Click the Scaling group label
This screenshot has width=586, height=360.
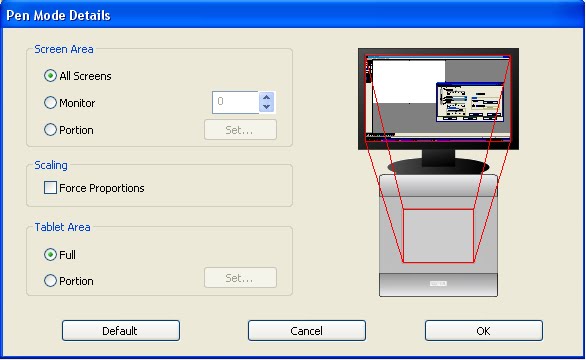pos(51,165)
